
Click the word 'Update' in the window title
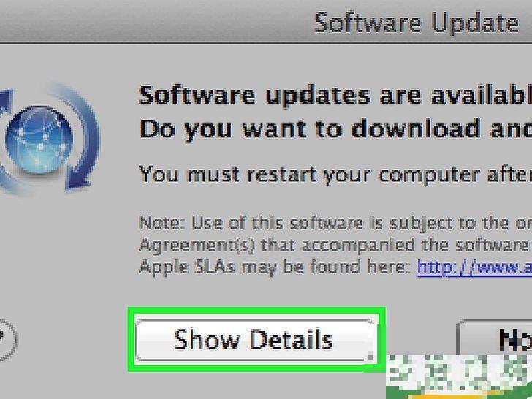(x=475, y=23)
